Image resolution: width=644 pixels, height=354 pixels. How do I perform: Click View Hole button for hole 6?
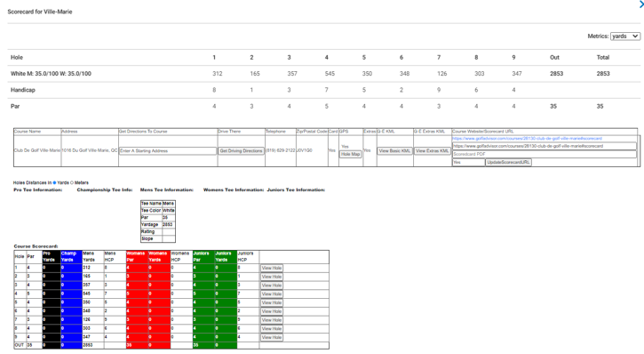click(272, 311)
